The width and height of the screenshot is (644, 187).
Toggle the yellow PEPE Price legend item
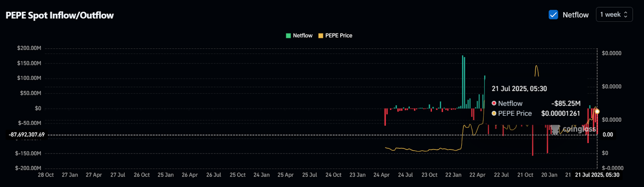pyautogui.click(x=335, y=35)
